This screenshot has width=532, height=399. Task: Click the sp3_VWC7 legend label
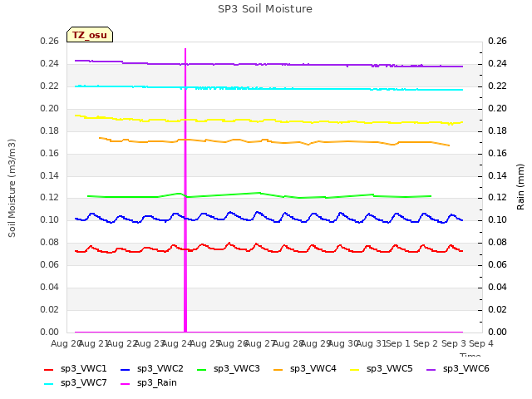point(83,383)
